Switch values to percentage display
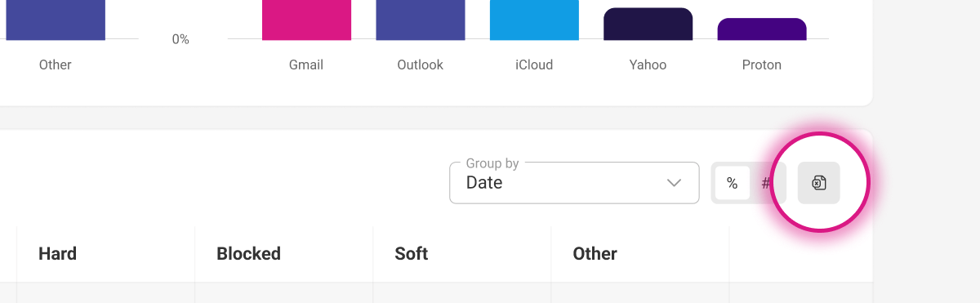The height and width of the screenshot is (303, 980). (732, 183)
